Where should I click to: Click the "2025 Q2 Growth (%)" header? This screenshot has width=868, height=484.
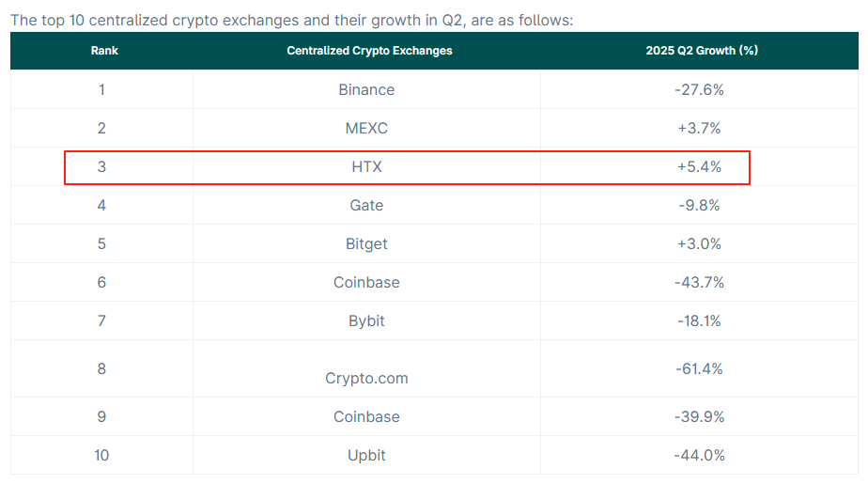coord(702,51)
